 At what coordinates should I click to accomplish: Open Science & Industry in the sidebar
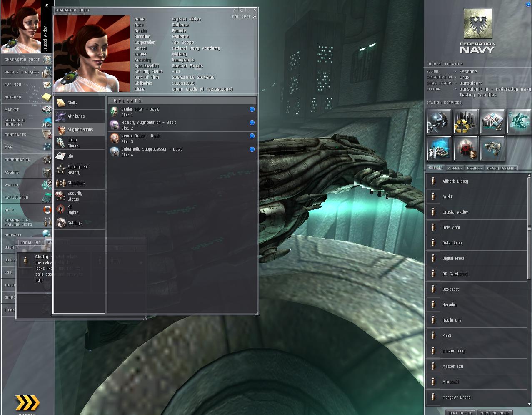tap(27, 122)
